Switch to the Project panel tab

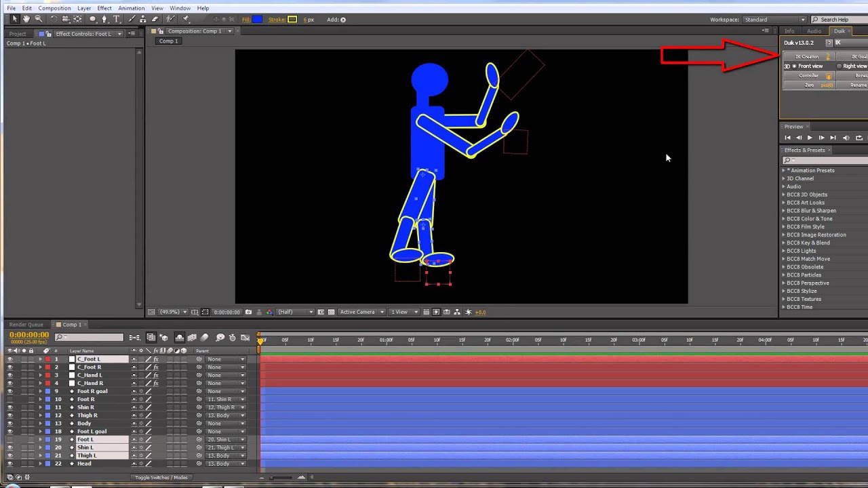click(18, 34)
